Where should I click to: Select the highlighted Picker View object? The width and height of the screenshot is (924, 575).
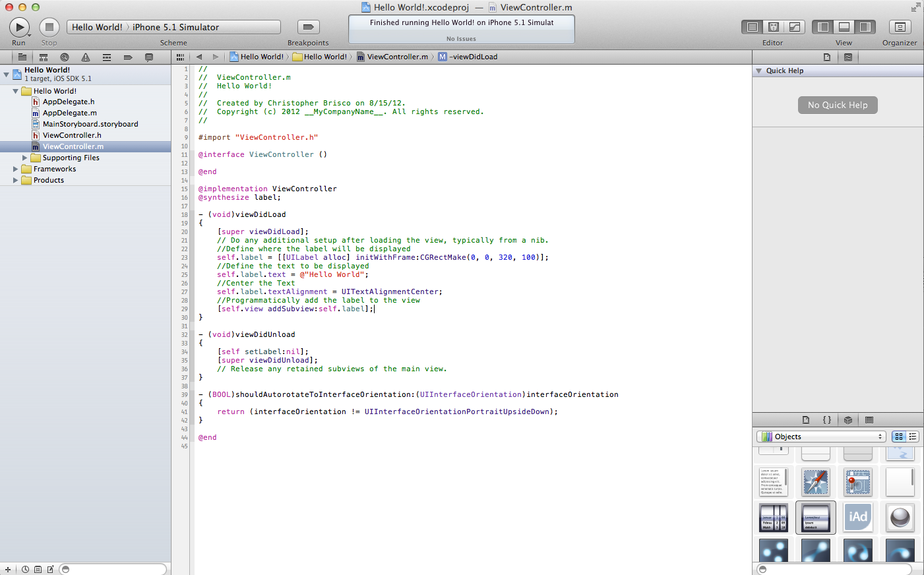tap(816, 517)
